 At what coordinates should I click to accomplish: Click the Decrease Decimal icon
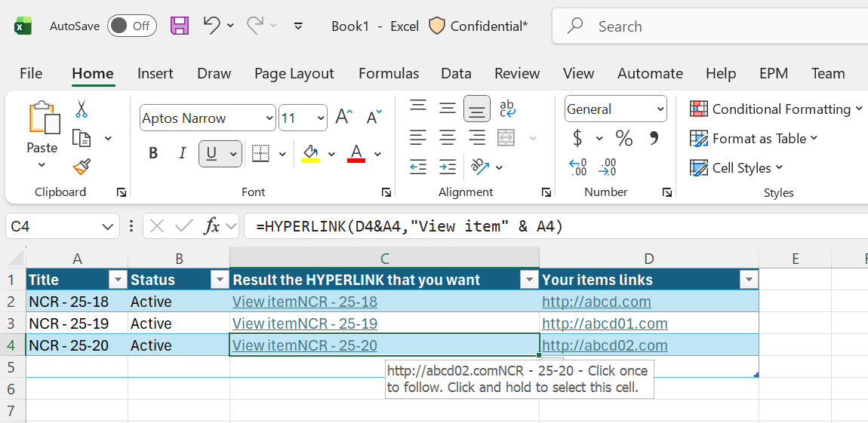tap(608, 167)
